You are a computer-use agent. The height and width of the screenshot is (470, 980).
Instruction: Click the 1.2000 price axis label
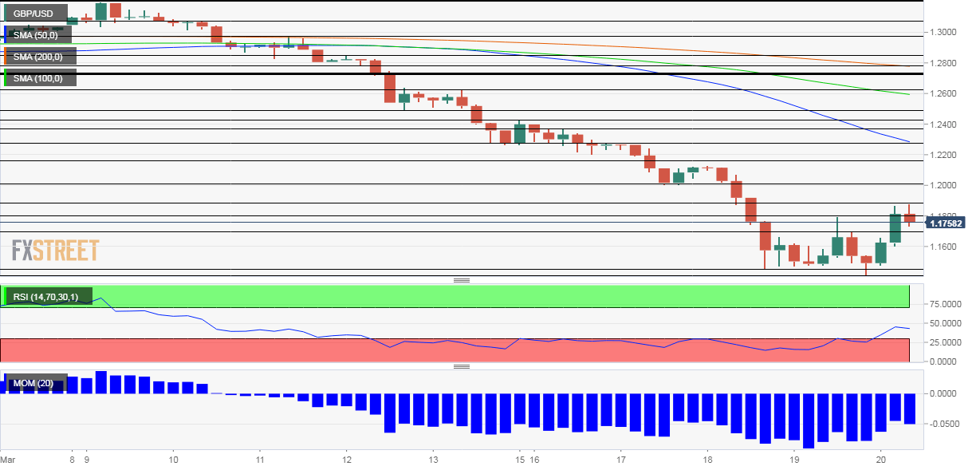pos(944,185)
